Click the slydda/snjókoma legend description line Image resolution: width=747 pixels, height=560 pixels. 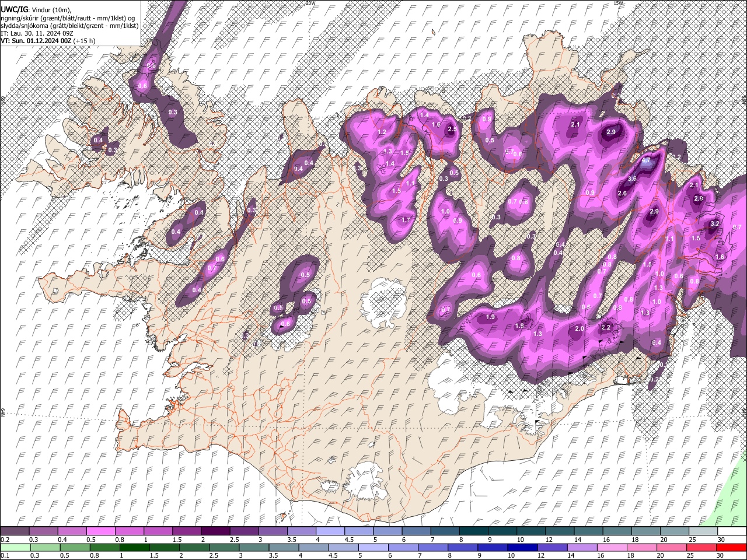coord(69,26)
